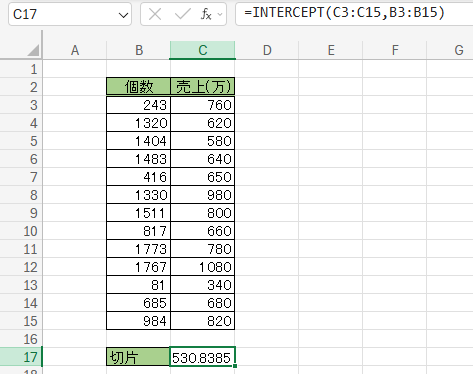Click the 切片 label cell
The height and width of the screenshot is (374, 473).
click(x=138, y=357)
